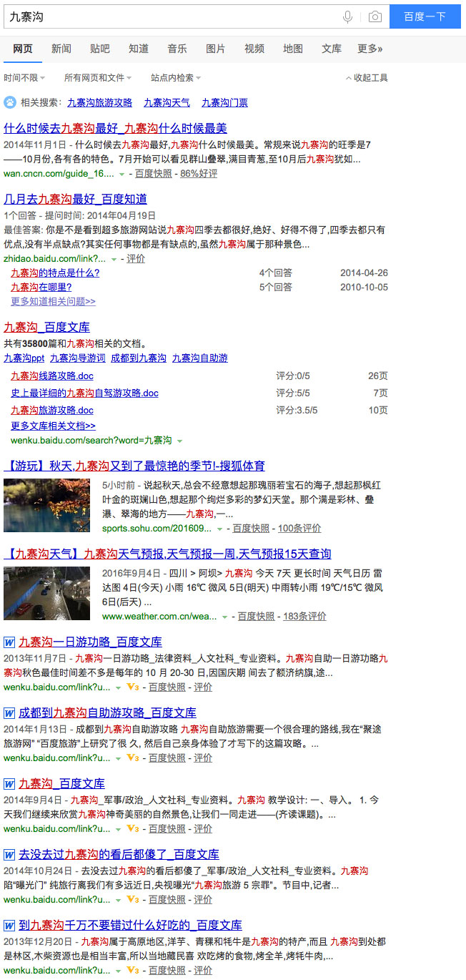Image resolution: width=466 pixels, height=980 pixels.
Task: Click the 百度一下 search button
Action: coord(425,16)
